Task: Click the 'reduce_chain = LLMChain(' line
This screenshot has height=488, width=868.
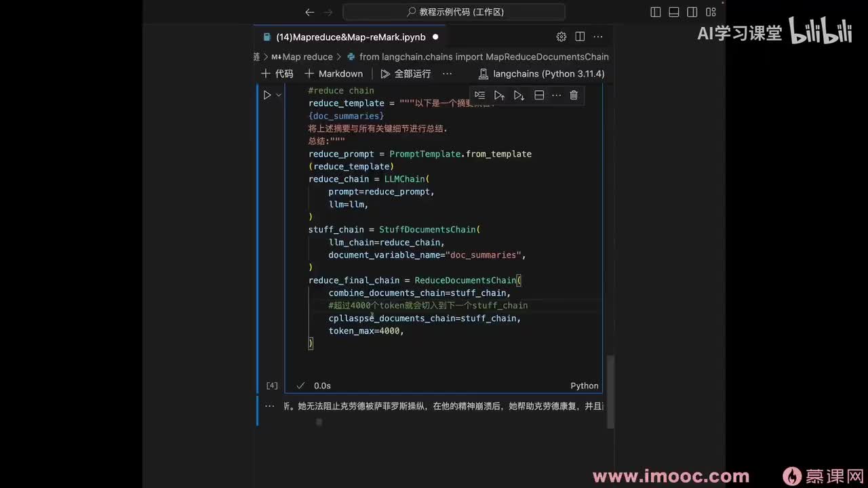Action: pyautogui.click(x=369, y=179)
